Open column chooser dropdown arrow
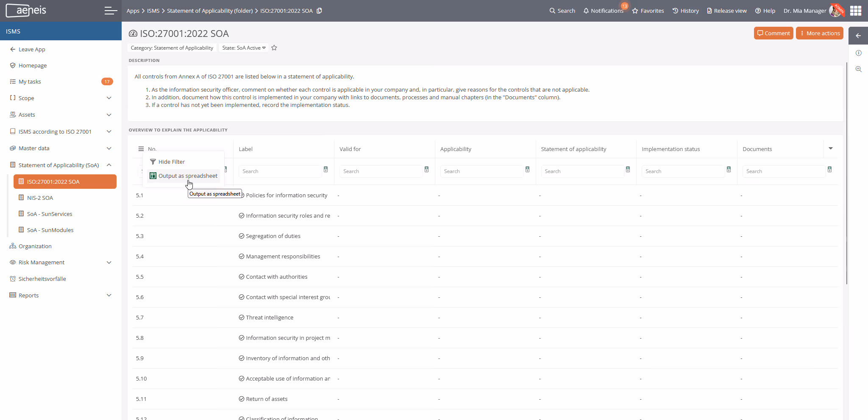 click(831, 148)
